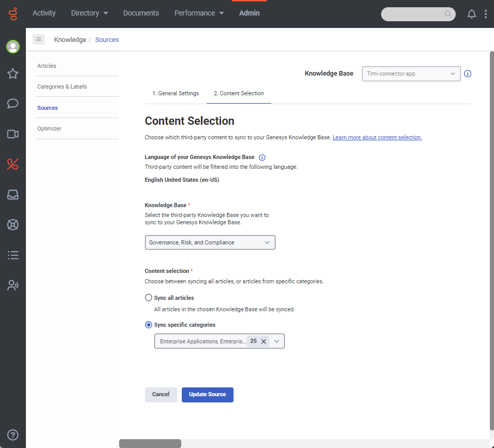Click the Sources breadcrumb link

107,40
